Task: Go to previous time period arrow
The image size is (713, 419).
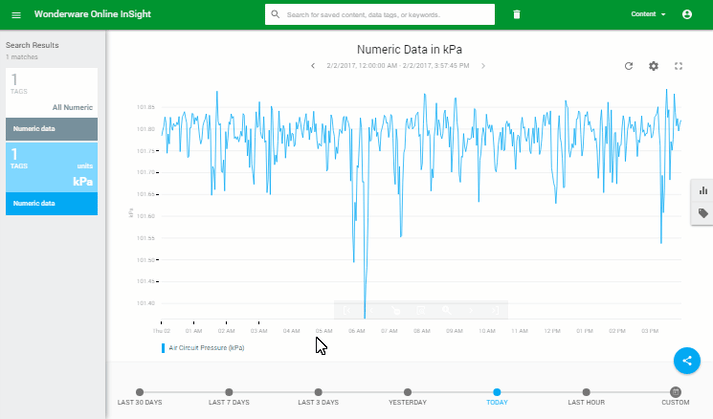Action: tap(313, 66)
